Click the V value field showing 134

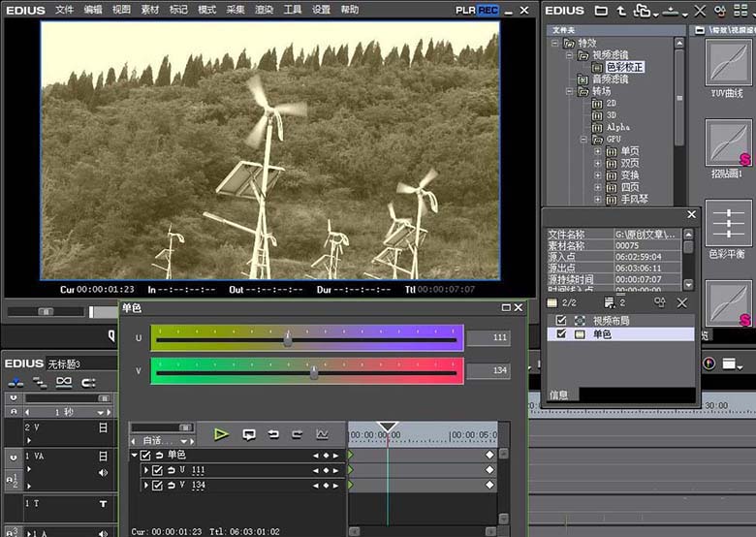(488, 370)
